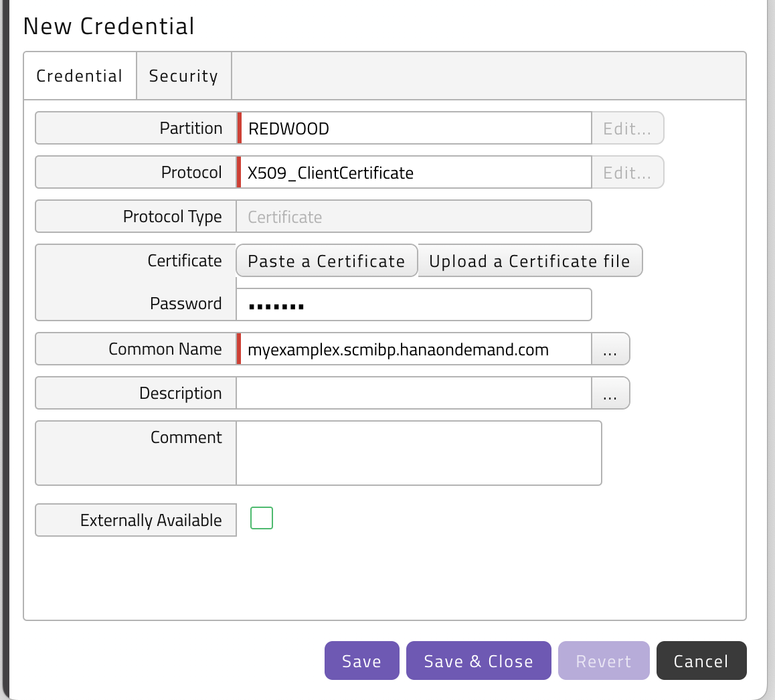The height and width of the screenshot is (700, 775).
Task: Save the new credential
Action: (x=362, y=661)
